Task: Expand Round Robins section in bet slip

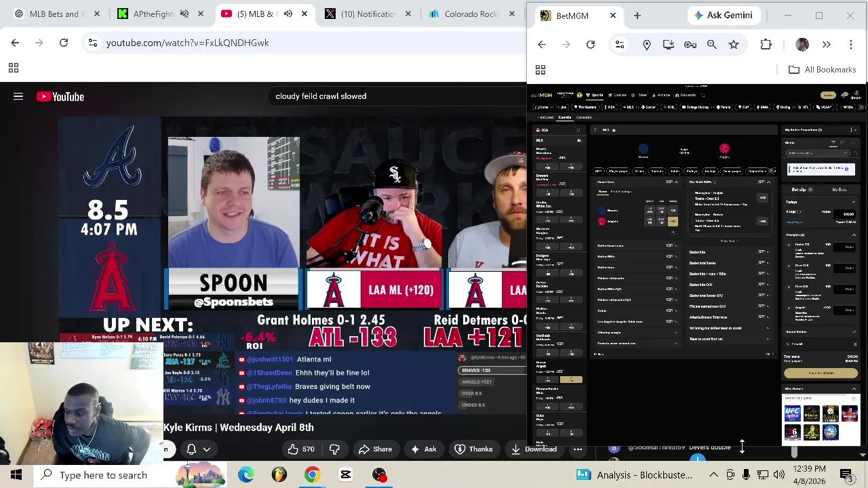Action: pyautogui.click(x=854, y=331)
